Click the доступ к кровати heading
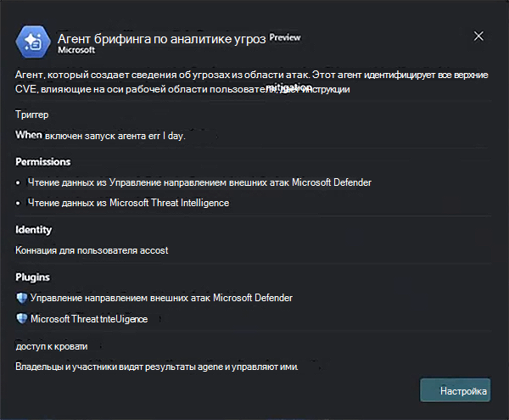Image resolution: width=509 pixels, height=420 pixels. (51, 346)
